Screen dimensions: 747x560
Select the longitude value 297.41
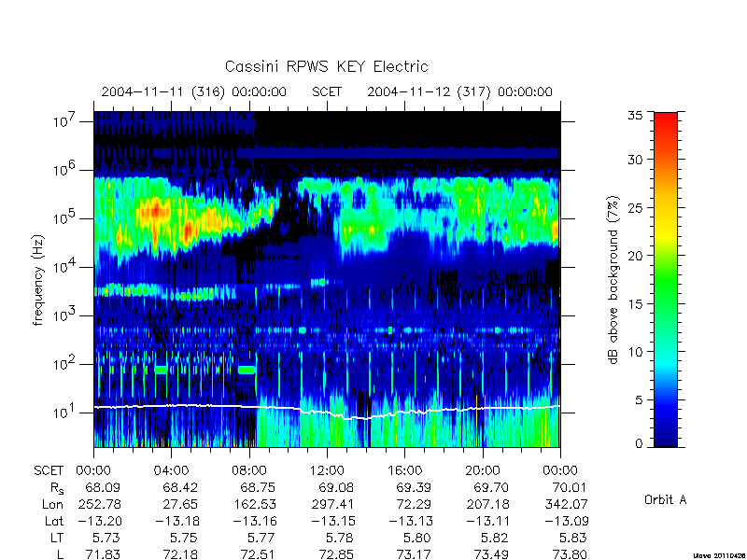(332, 504)
